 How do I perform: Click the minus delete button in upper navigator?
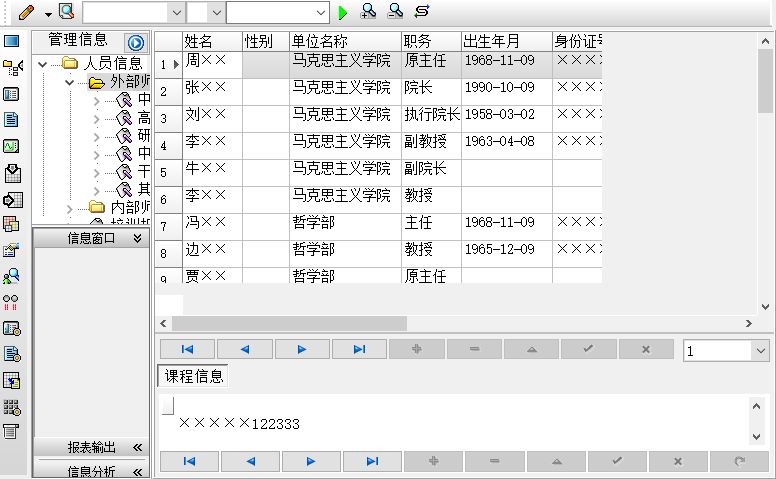[x=474, y=349]
